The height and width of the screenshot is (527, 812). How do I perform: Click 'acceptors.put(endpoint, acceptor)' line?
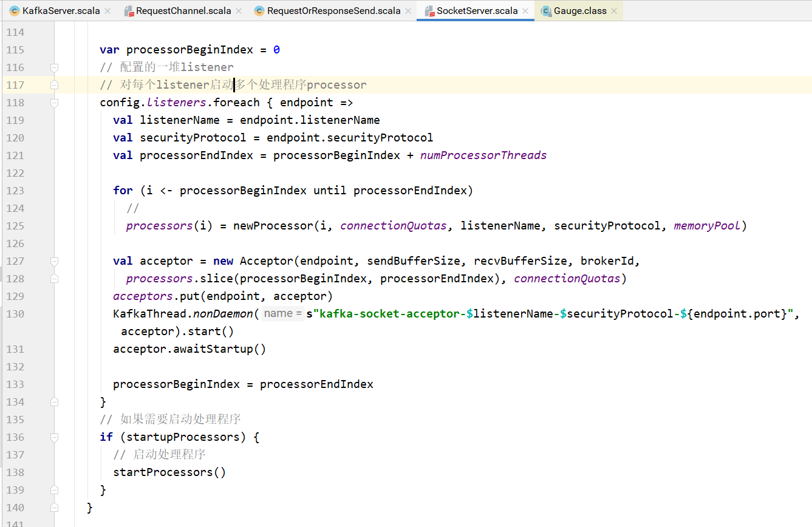click(223, 296)
